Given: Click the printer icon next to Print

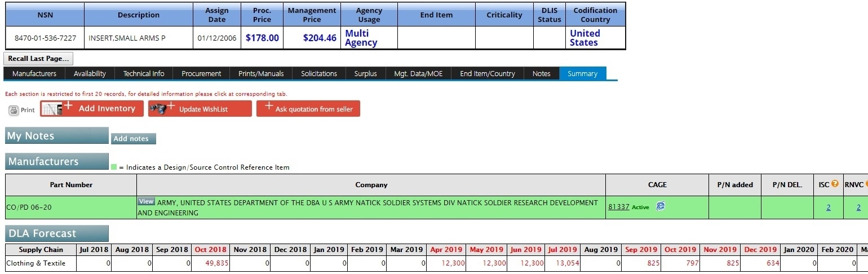Looking at the screenshot, I should [14, 110].
